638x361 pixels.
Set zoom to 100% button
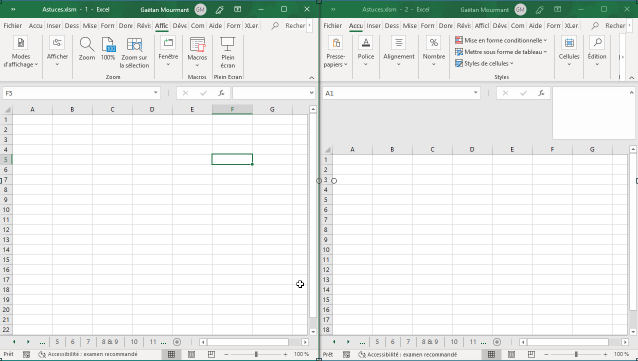click(108, 49)
